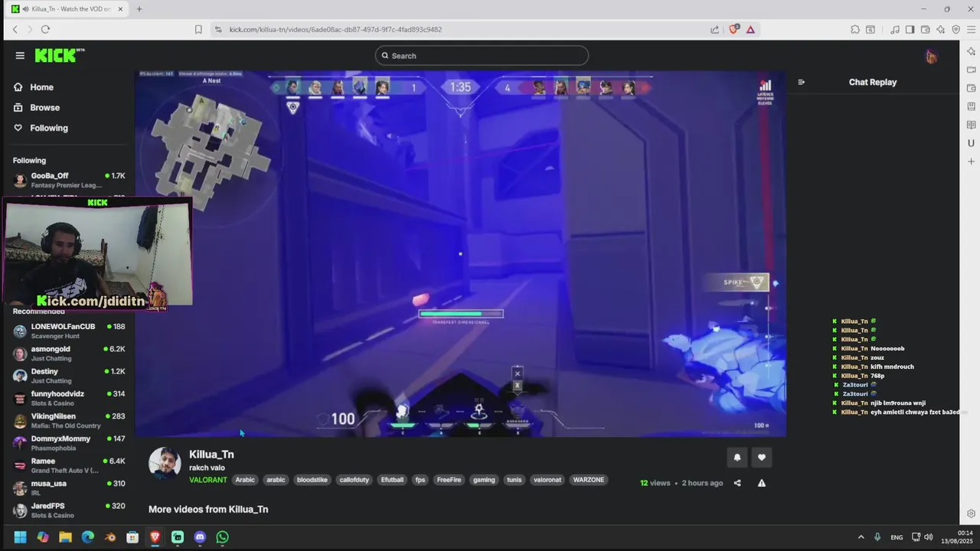Image resolution: width=980 pixels, height=551 pixels.
Task: Select the Killua_Tn browser tab
Action: [67, 9]
